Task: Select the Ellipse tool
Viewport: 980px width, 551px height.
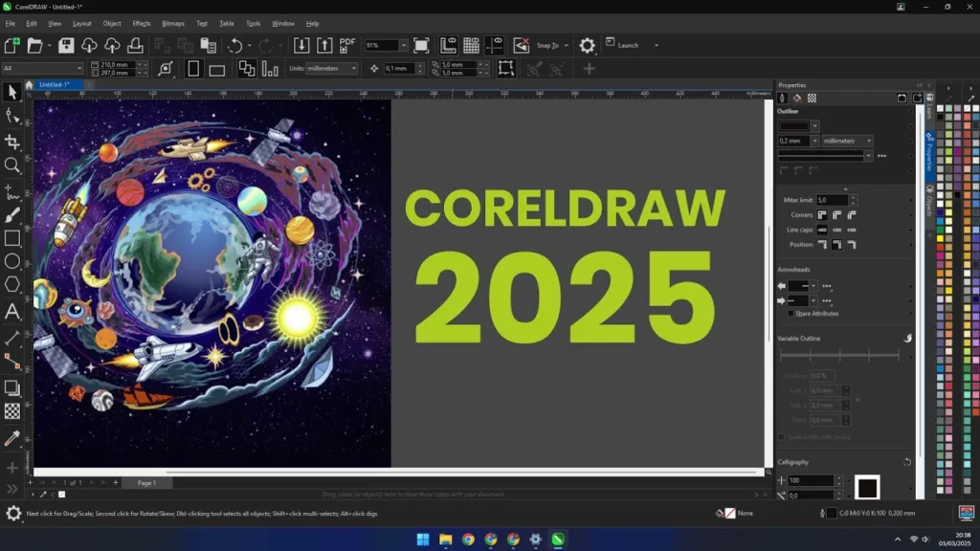Action: tap(11, 261)
